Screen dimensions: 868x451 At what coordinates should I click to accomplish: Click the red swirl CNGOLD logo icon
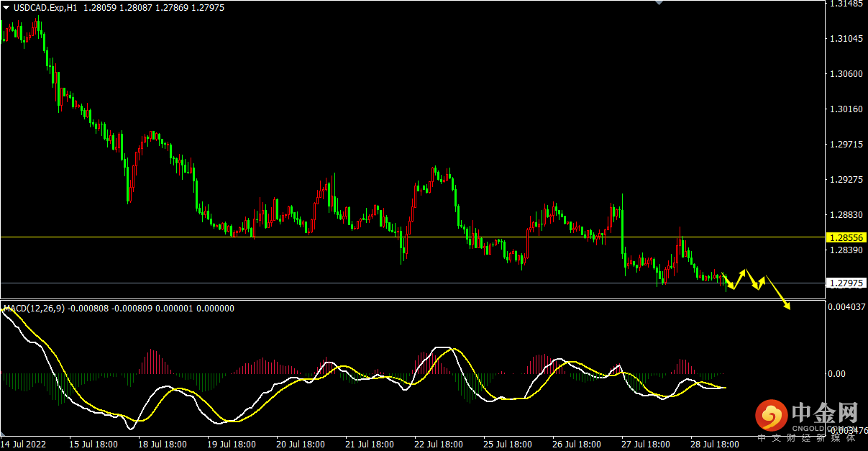pos(772,416)
